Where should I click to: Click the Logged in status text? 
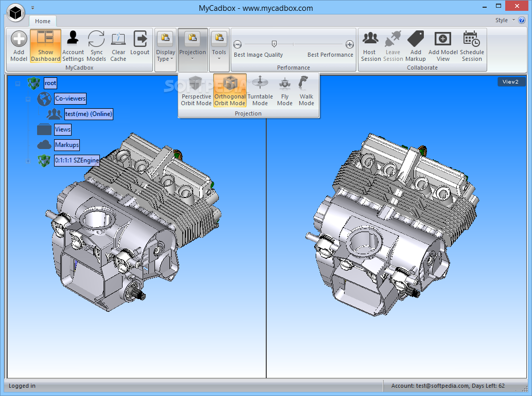pos(22,386)
